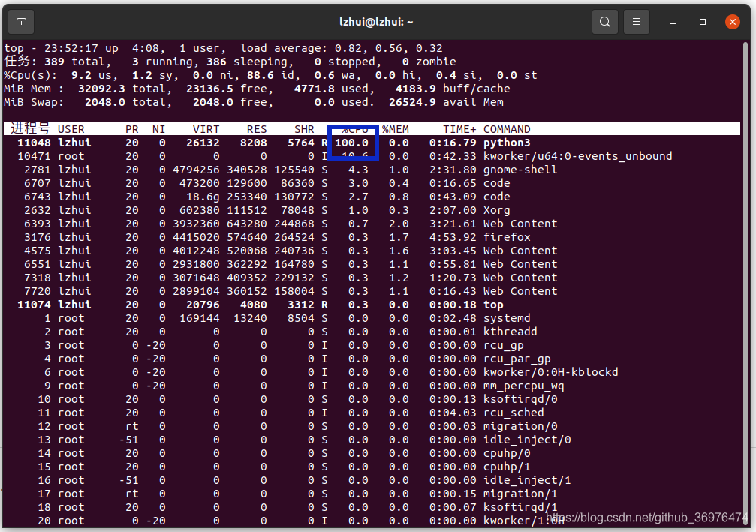Click the mm_percpu_wq process name
This screenshot has height=532, width=756.
[x=523, y=386]
